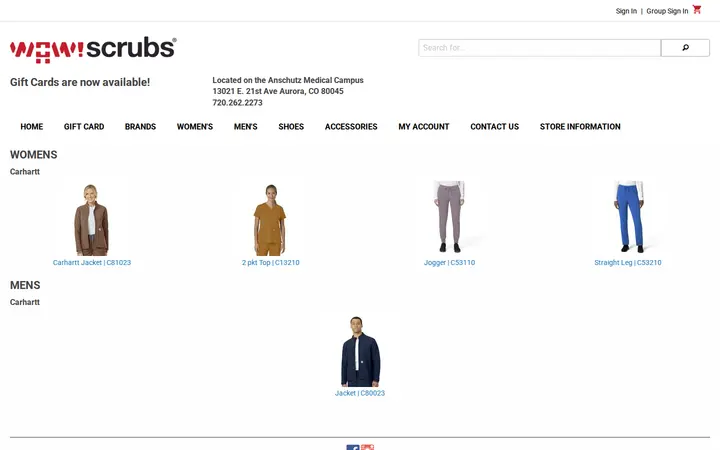
Task: Click the WOMENS section heading
Action: tap(34, 155)
